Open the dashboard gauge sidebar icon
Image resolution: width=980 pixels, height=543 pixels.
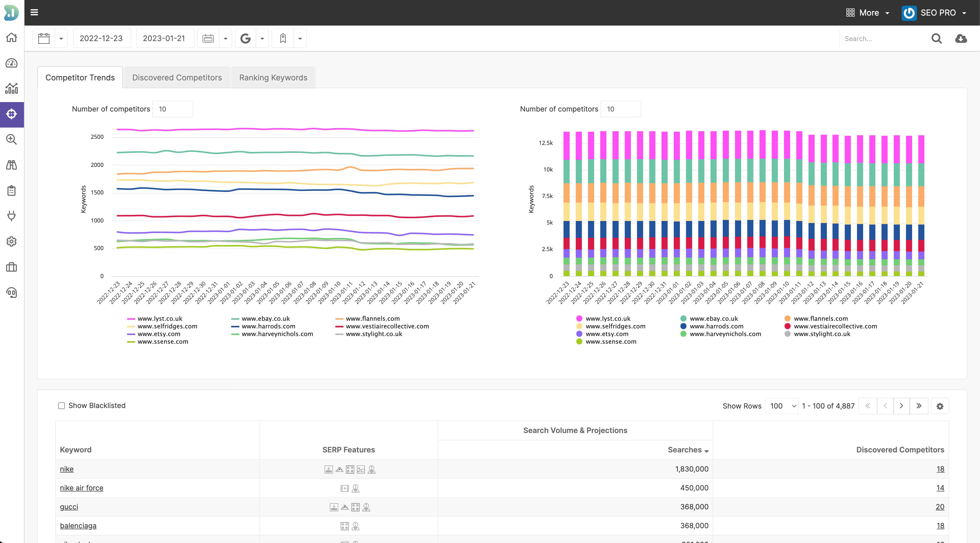(11, 63)
